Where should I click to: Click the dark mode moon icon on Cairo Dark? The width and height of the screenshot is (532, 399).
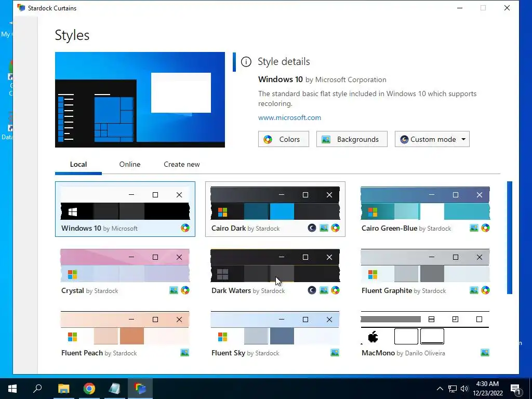click(x=312, y=228)
